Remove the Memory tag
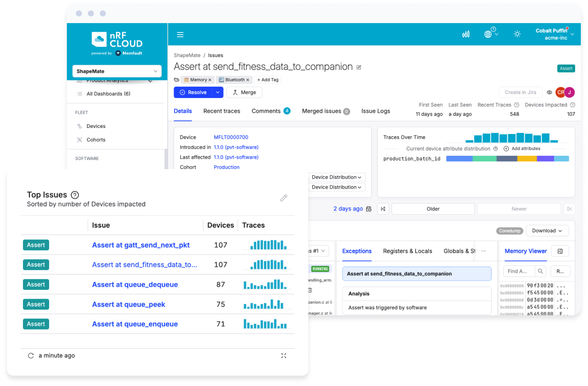 [x=210, y=80]
